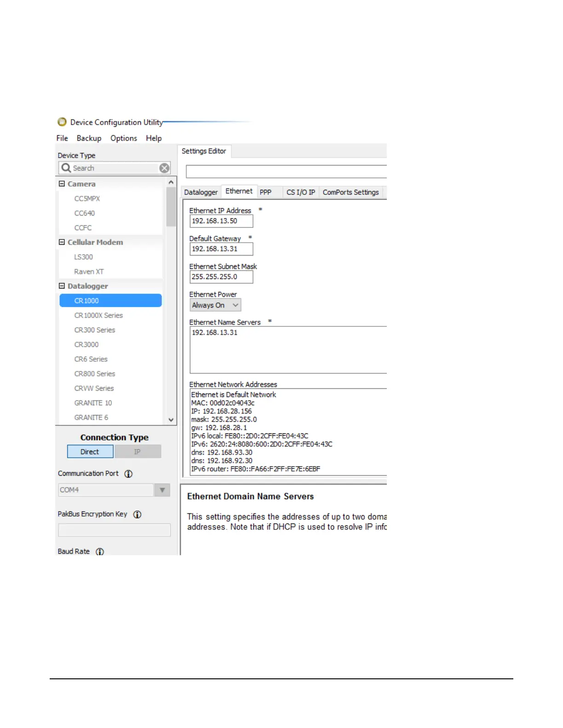The height and width of the screenshot is (728, 563).
Task: Click Ethernet Domain Name Servers heading
Action: [251, 497]
